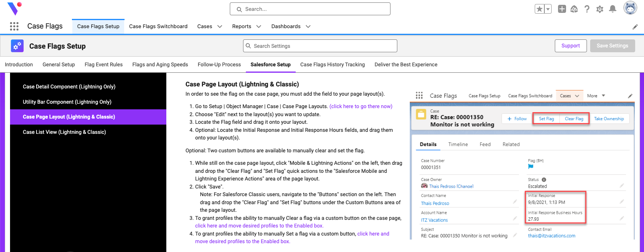The width and height of the screenshot is (644, 252).
Task: Click the company logo in header
Action: pyautogui.click(x=14, y=8)
